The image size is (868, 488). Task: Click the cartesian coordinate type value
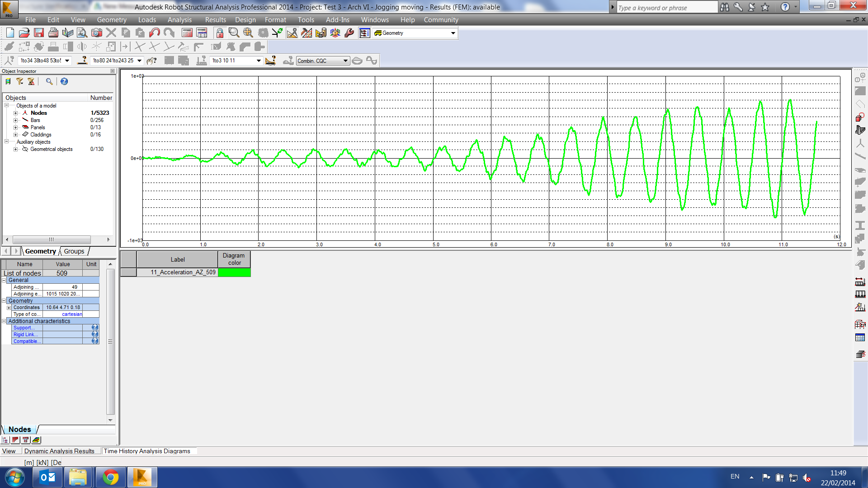[x=72, y=314]
